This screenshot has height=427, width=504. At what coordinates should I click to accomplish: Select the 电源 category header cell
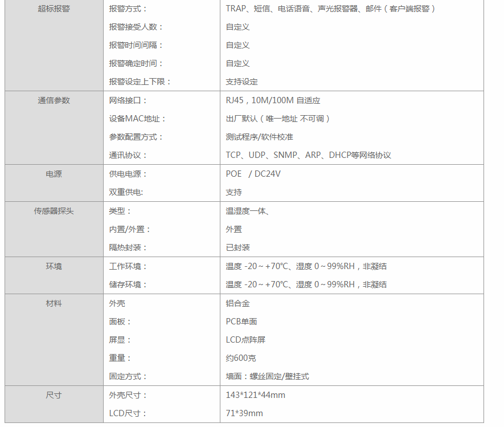click(x=54, y=174)
